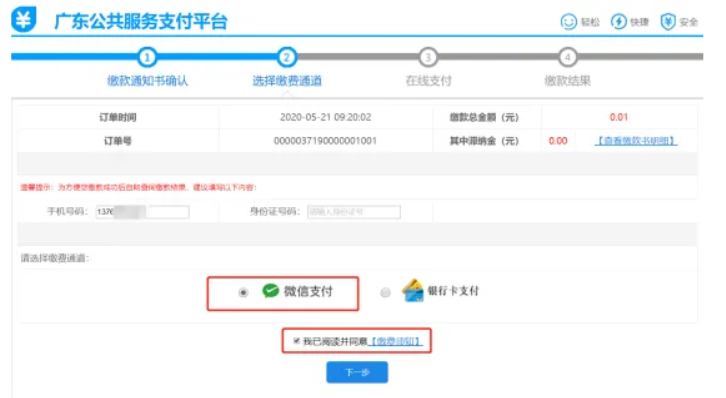Click the yen logo icon
This screenshot has height=398, width=726.
click(23, 19)
